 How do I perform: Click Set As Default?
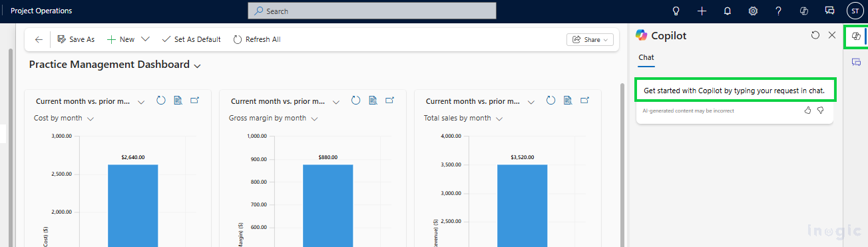[x=191, y=39]
